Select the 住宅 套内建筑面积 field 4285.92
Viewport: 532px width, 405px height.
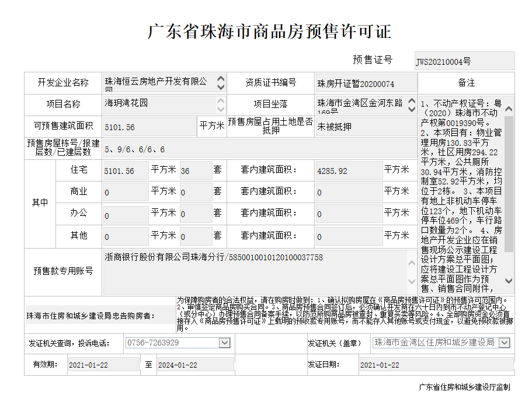pos(348,171)
